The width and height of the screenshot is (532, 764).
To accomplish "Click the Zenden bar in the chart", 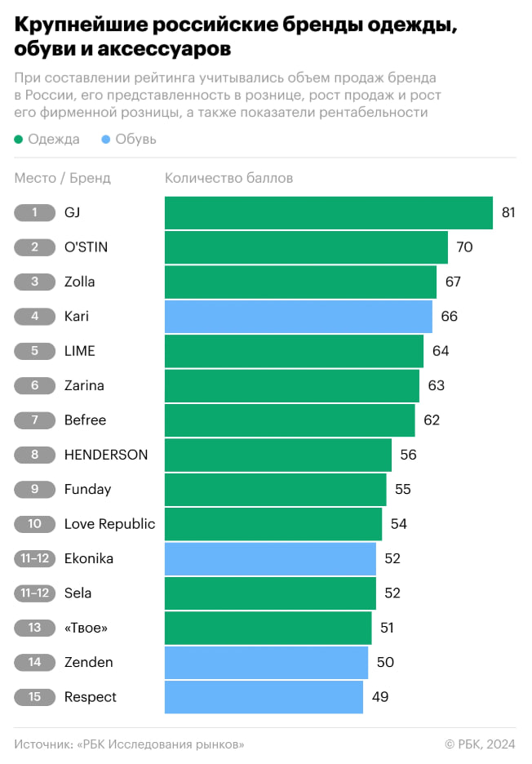I will [266, 662].
